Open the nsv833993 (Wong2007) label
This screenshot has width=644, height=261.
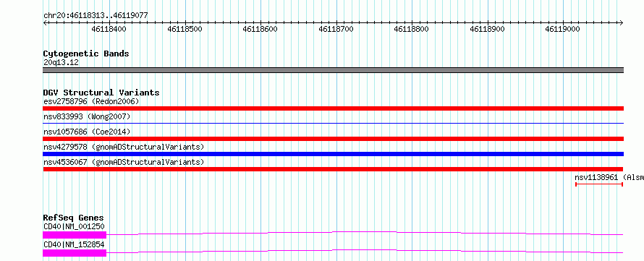tap(87, 117)
